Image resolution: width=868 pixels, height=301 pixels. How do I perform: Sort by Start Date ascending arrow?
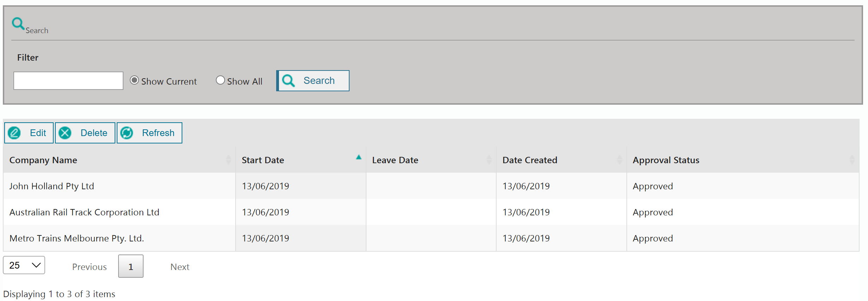pos(358,158)
